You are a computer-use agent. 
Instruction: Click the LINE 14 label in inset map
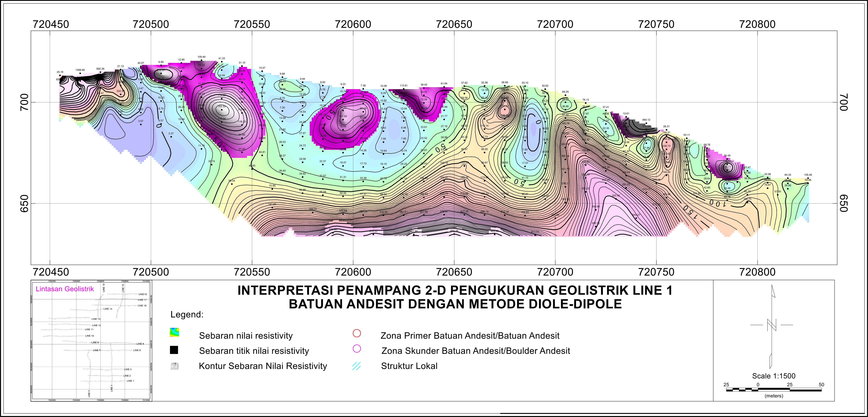107,308
